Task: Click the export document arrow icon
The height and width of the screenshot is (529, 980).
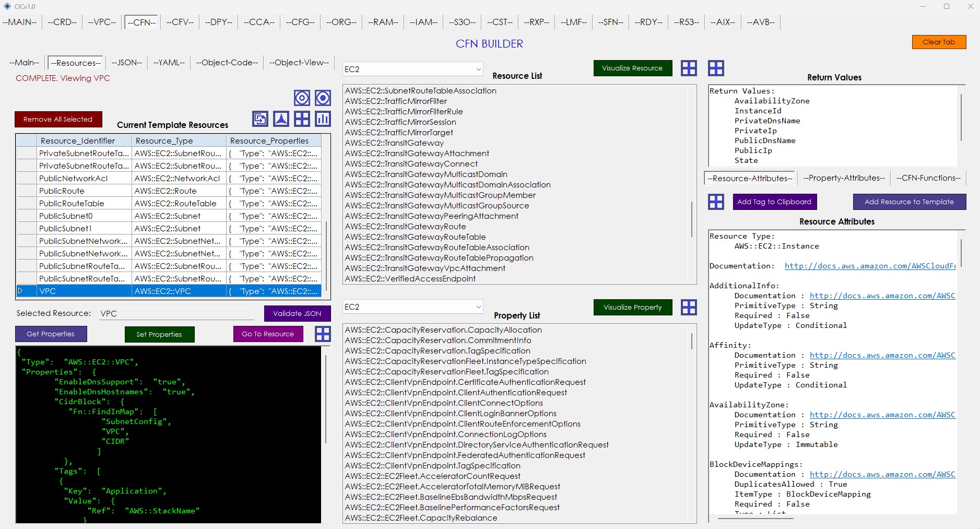Action: [260, 119]
